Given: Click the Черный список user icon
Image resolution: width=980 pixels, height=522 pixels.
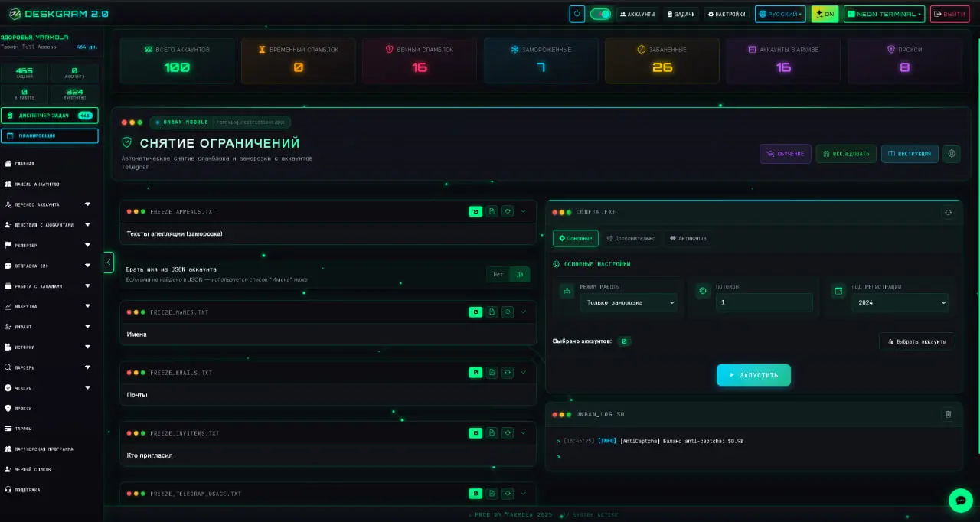Looking at the screenshot, I should (x=8, y=469).
